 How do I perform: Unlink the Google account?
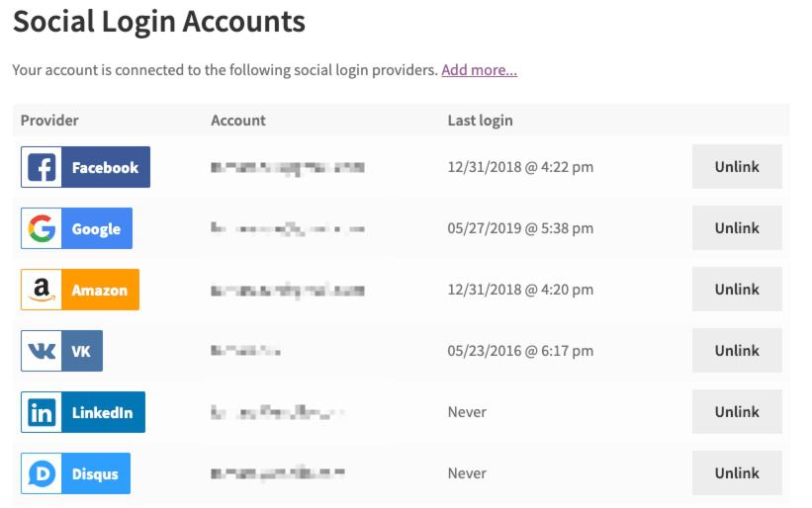tap(737, 228)
